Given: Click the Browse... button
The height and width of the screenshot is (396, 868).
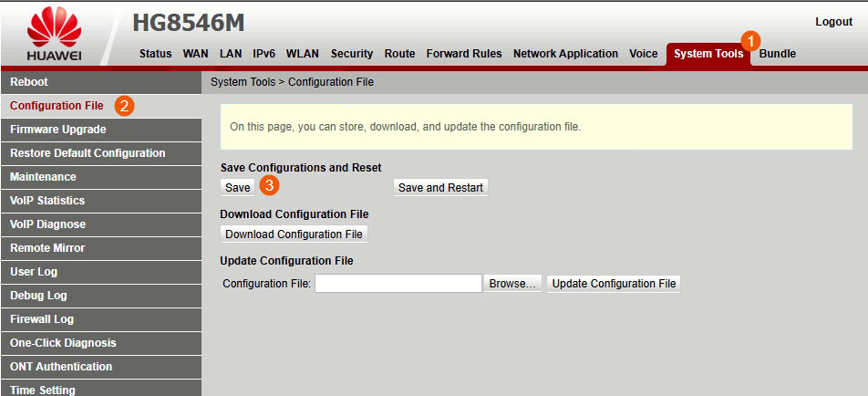Looking at the screenshot, I should pyautogui.click(x=512, y=284).
